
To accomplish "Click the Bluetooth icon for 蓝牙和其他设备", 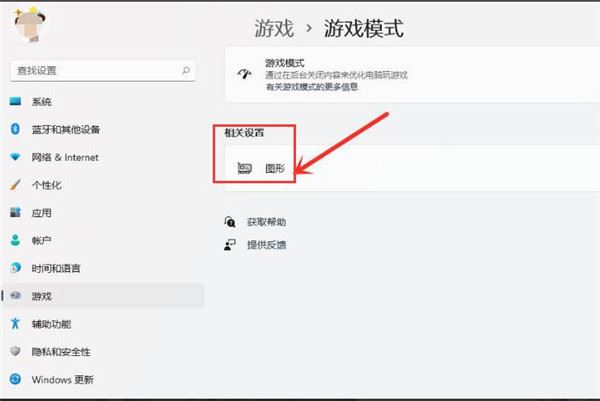I will pyautogui.click(x=15, y=130).
